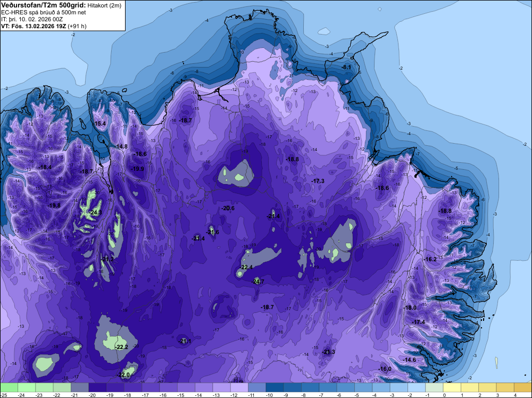Click the valid time 'VT: Fös. 13.02.2026 19Z'

click(34, 26)
